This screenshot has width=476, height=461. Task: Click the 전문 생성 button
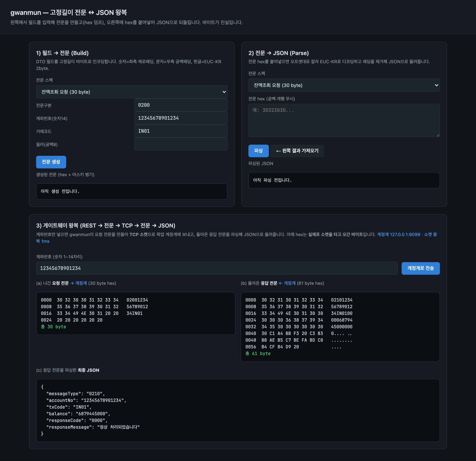51,162
